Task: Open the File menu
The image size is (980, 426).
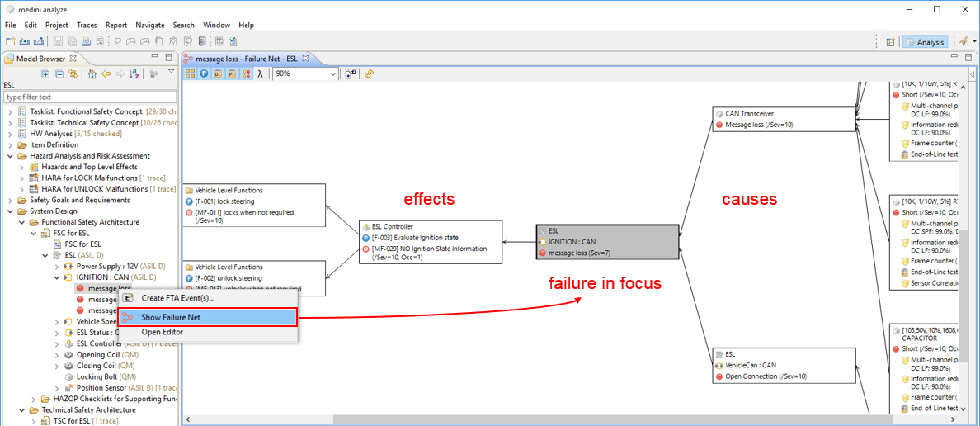Action: point(10,25)
